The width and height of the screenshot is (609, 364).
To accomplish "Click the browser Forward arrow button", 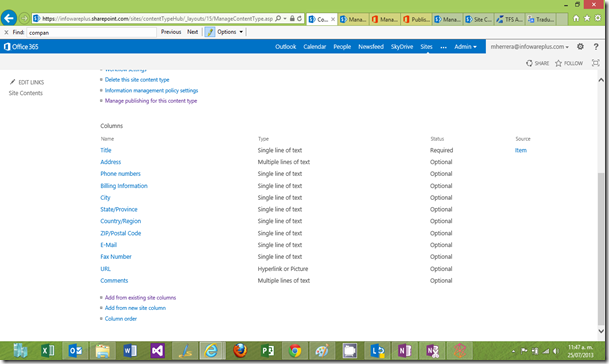I will [24, 18].
